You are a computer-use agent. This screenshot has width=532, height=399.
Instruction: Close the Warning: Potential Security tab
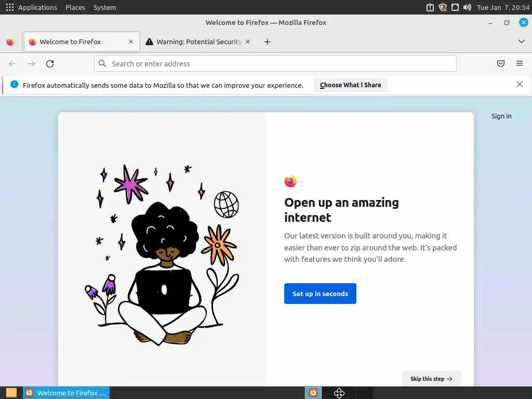click(x=248, y=42)
